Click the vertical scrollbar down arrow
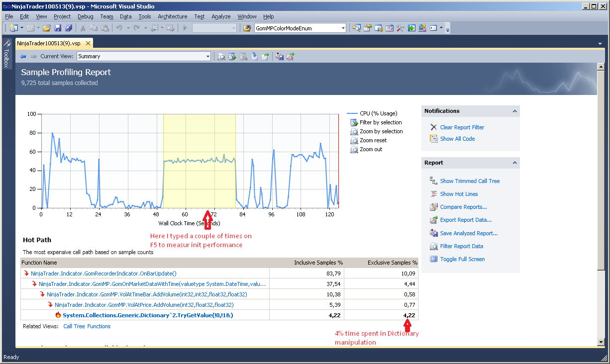 point(601,342)
